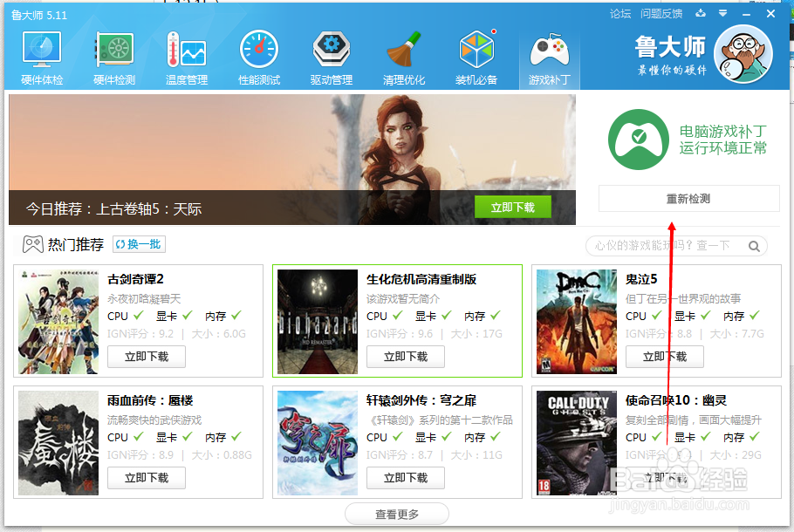The width and height of the screenshot is (794, 532).
Task: Open the 论坛 forum link
Action: click(x=620, y=14)
